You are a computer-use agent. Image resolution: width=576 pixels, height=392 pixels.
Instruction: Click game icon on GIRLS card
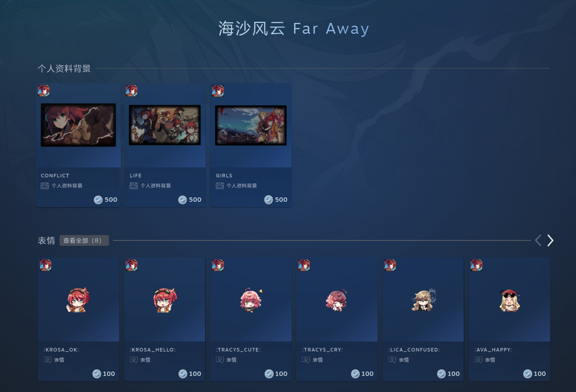pyautogui.click(x=218, y=90)
